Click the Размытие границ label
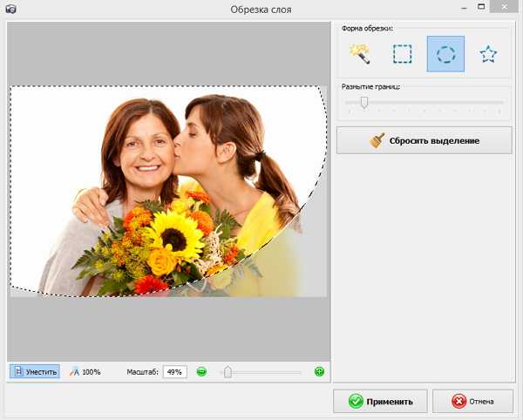523x420 pixels. 370,86
